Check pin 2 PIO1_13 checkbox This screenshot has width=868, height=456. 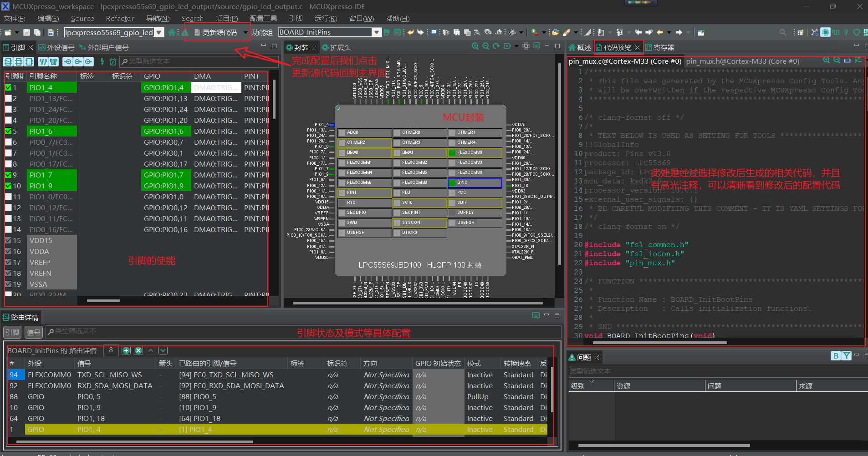[x=8, y=98]
